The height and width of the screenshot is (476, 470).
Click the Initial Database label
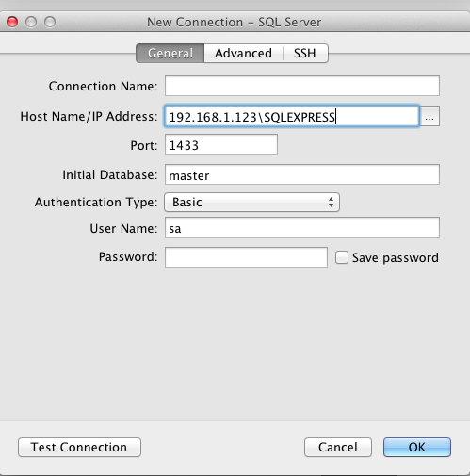(110, 174)
